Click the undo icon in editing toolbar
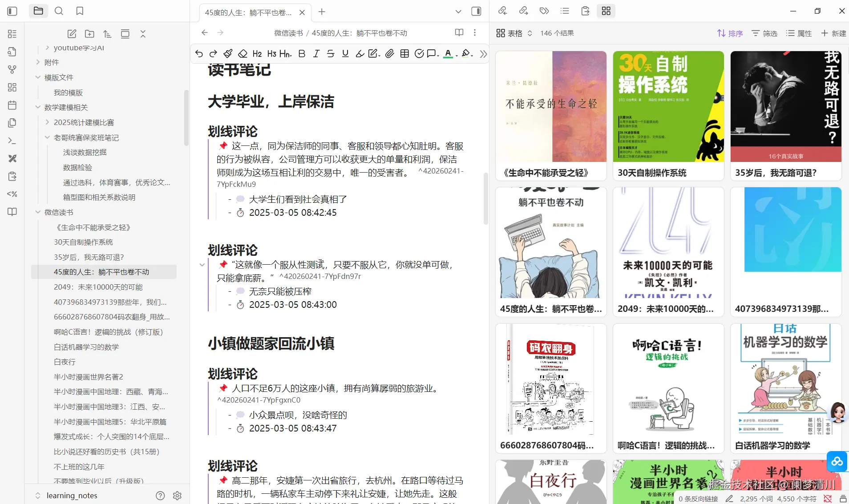The height and width of the screenshot is (504, 849). [x=199, y=54]
